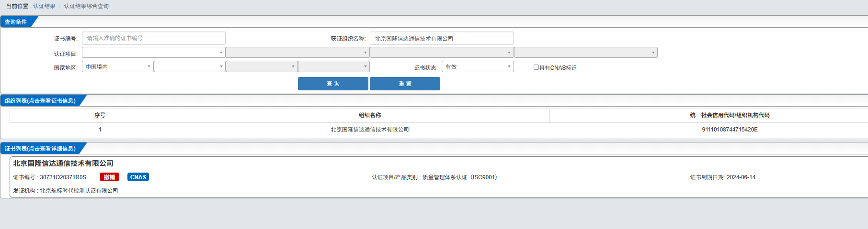This screenshot has width=868, height=229.
Task: Focus the 证书编号 input field
Action: click(x=154, y=38)
